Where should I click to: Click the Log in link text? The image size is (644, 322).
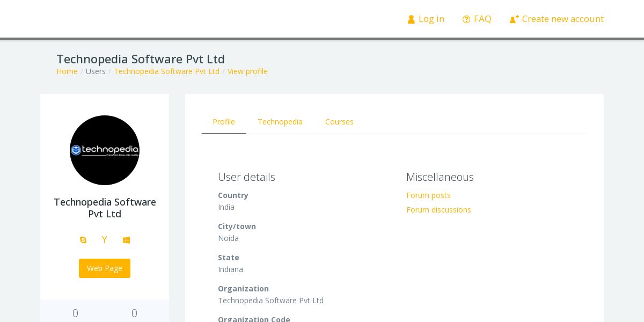pyautogui.click(x=431, y=19)
